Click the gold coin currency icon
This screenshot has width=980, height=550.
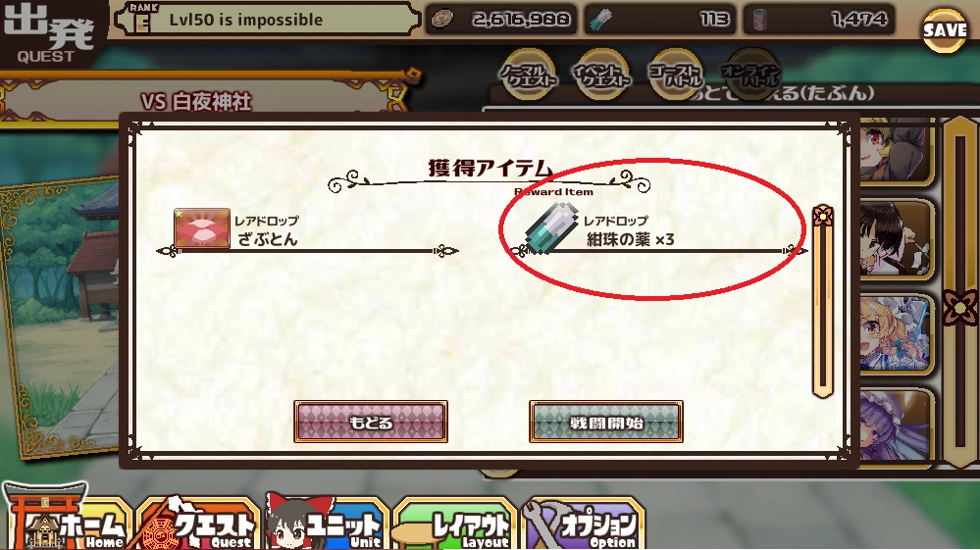pyautogui.click(x=442, y=20)
